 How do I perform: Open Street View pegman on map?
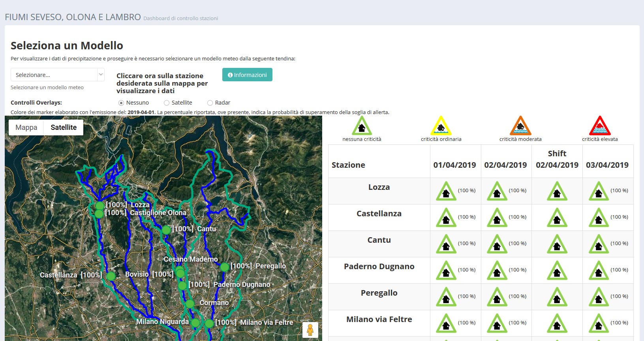coord(310,330)
